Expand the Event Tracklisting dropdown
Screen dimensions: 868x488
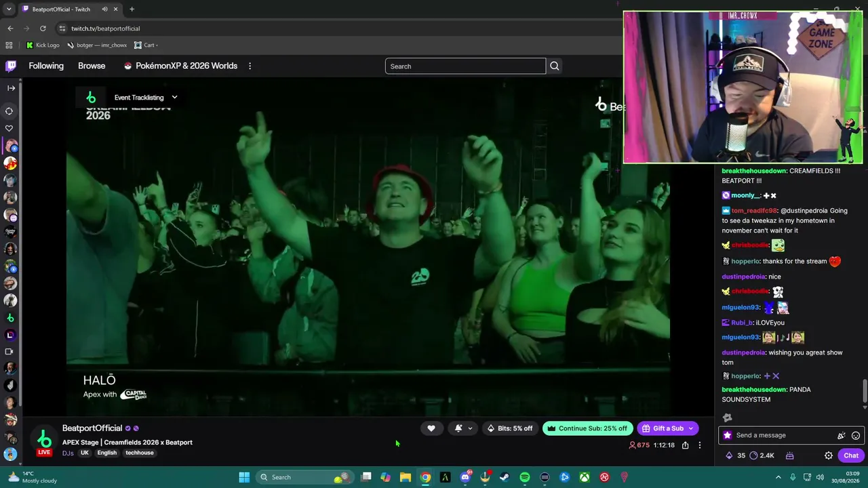click(x=174, y=98)
